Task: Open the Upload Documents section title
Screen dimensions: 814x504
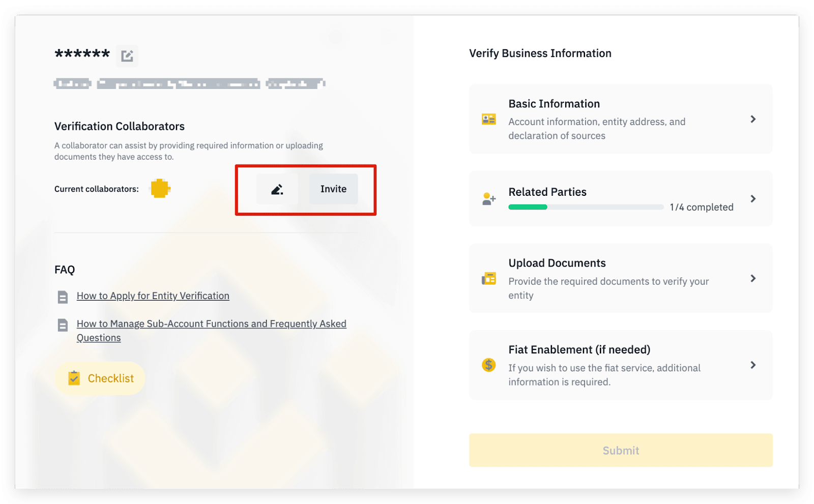Action: pos(557,263)
